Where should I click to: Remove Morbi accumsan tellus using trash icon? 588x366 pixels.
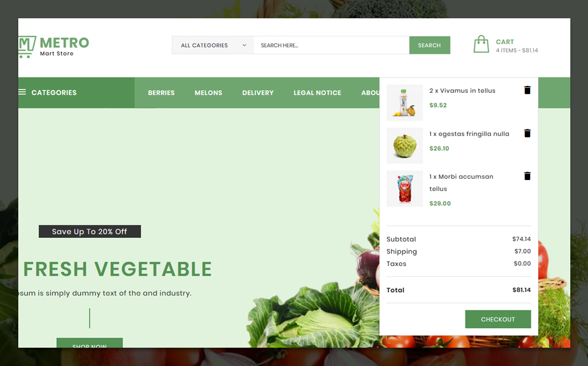527,176
